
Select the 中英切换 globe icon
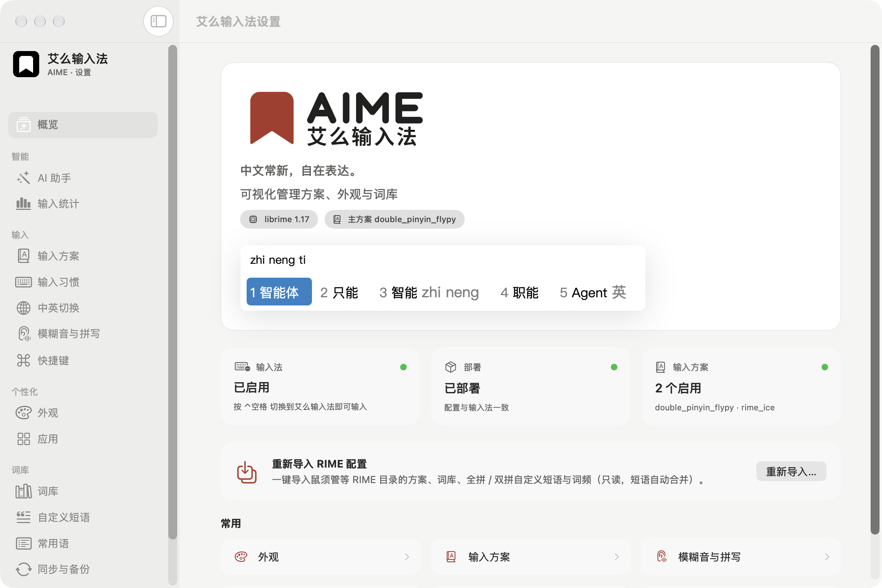point(23,308)
